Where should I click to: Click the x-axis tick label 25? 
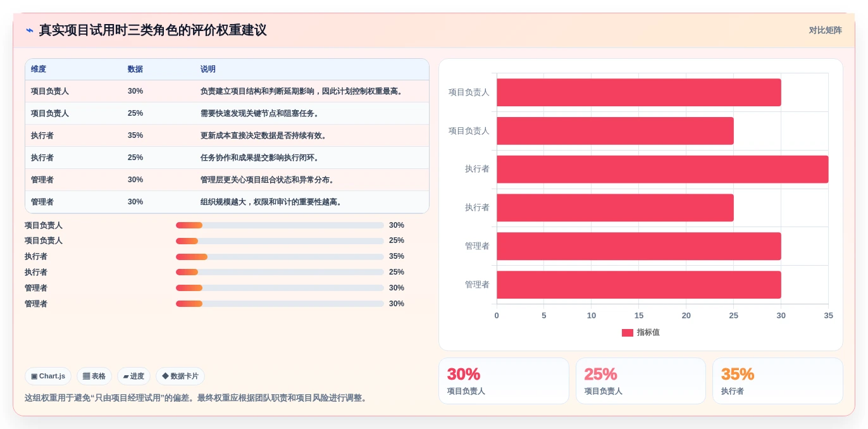734,315
